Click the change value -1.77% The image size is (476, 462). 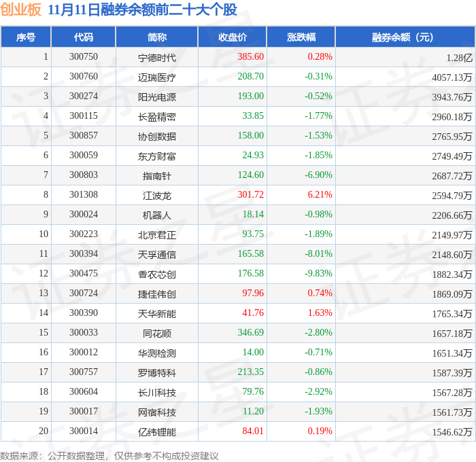tap(318, 115)
